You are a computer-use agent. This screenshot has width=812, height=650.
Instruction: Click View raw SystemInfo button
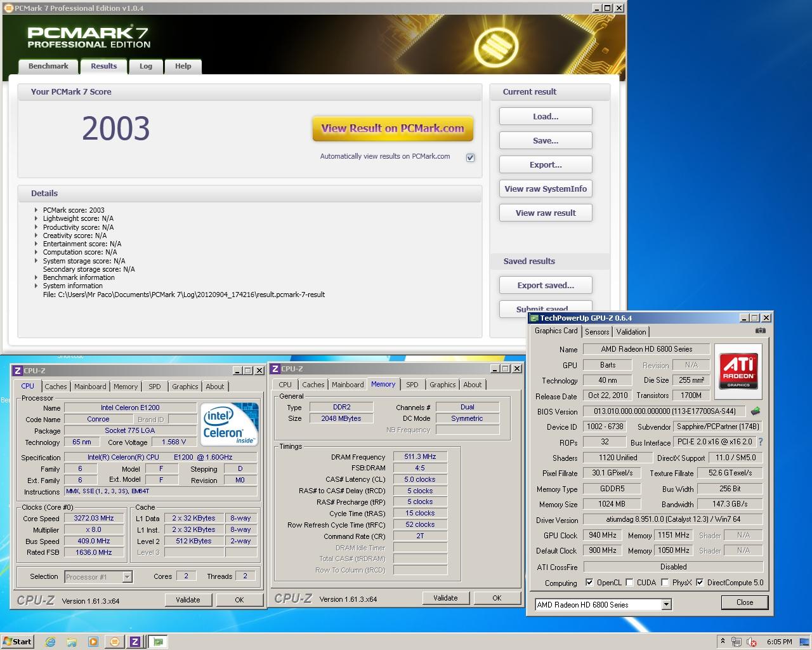click(x=546, y=189)
